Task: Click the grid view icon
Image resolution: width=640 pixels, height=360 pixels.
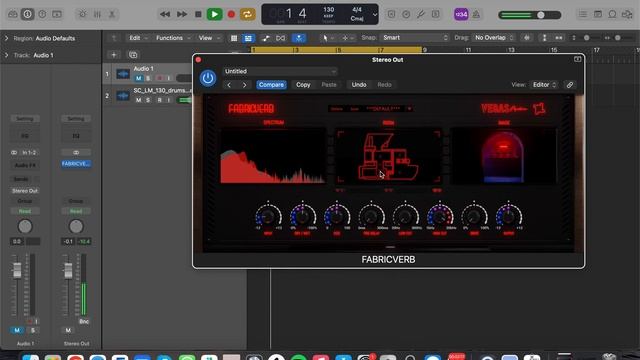Action: [x=233, y=38]
